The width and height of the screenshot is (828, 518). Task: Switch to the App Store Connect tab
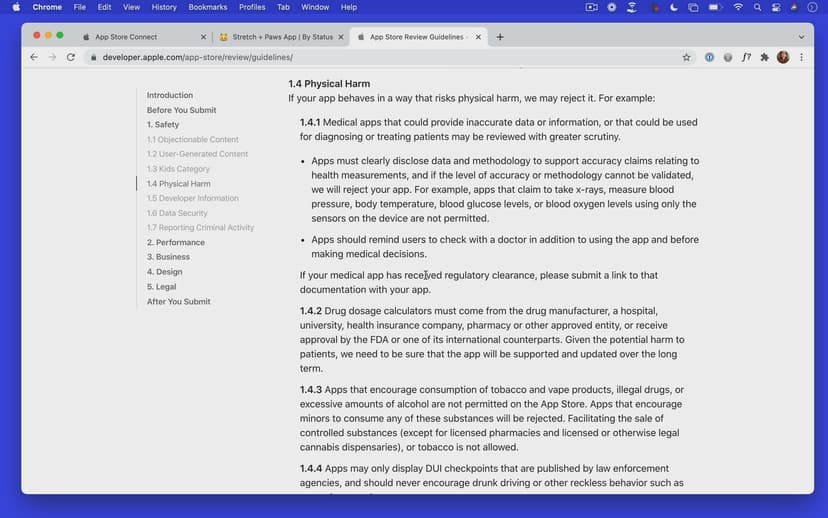tap(126, 37)
